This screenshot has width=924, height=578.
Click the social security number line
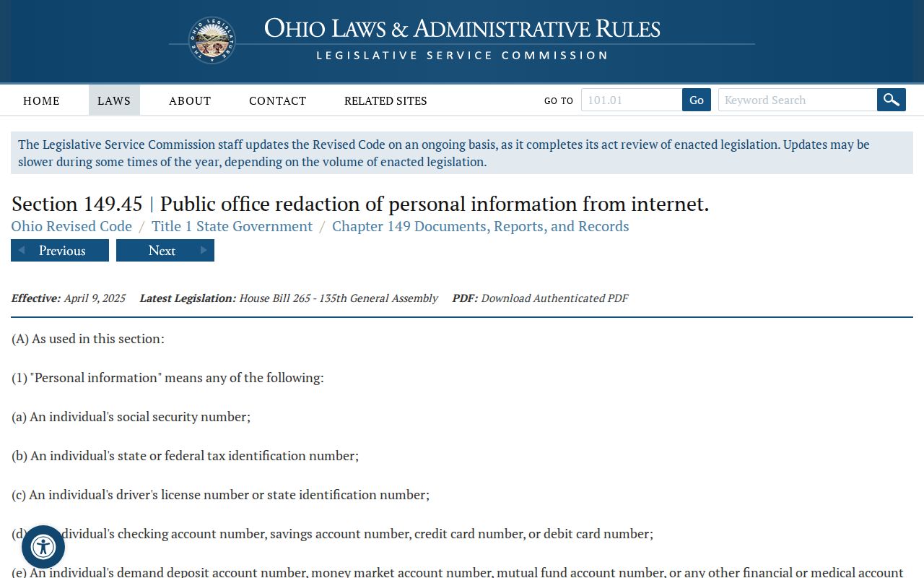[131, 417]
